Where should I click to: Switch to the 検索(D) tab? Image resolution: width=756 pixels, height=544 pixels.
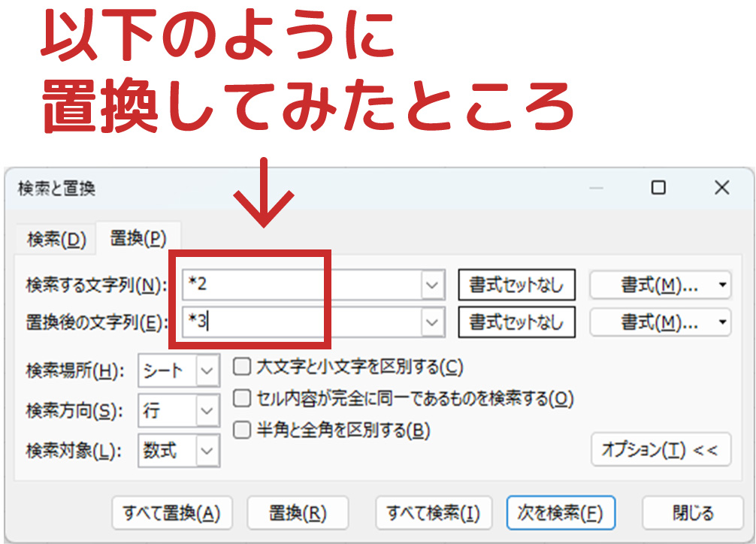coord(57,240)
